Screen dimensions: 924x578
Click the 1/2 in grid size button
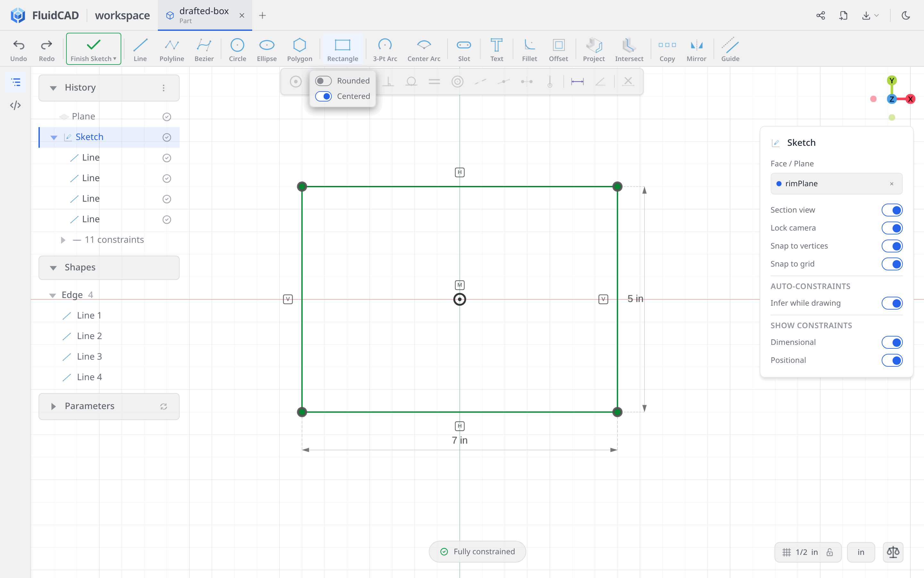tap(808, 552)
